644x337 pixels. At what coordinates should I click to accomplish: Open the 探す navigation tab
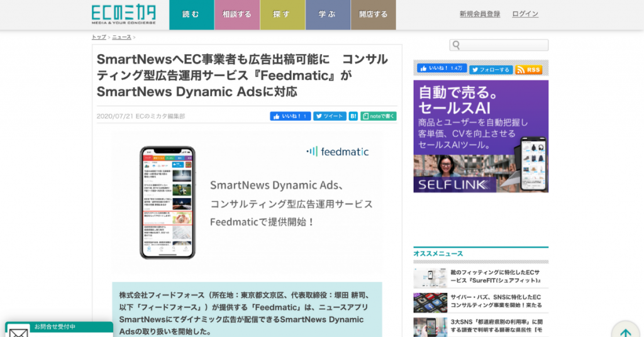pyautogui.click(x=282, y=15)
